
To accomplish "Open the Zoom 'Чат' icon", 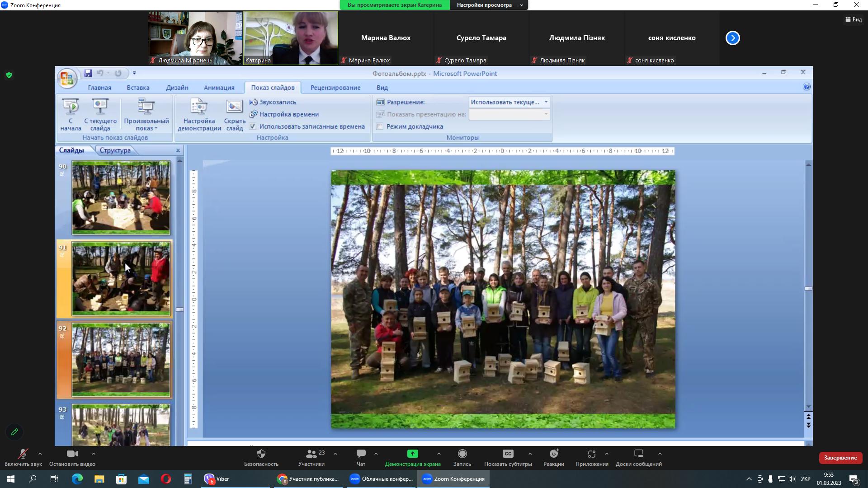I will tap(361, 454).
